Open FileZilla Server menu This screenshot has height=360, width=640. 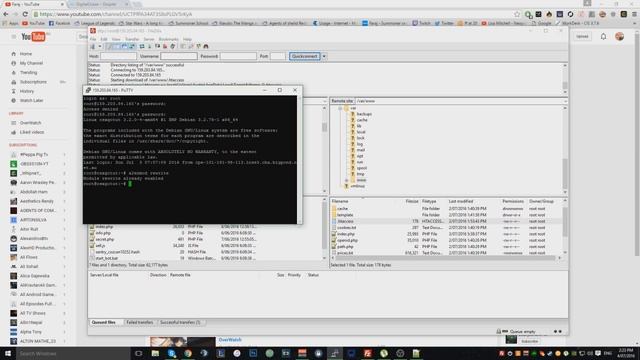149,39
